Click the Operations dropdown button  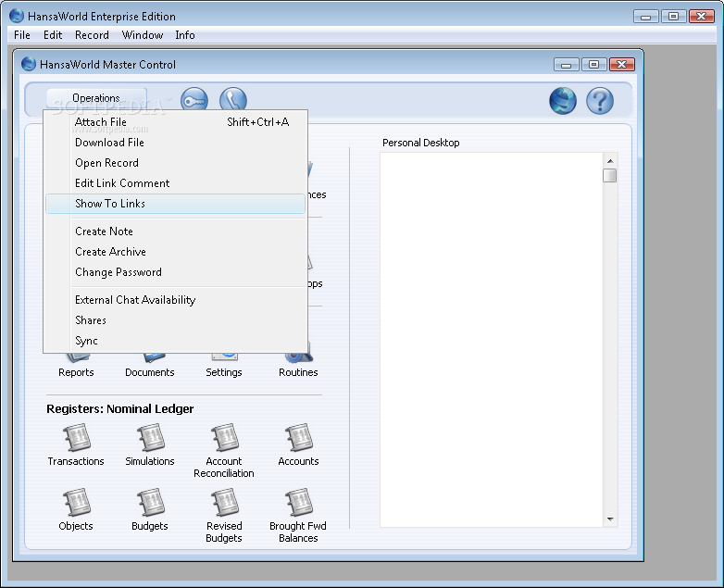[x=96, y=98]
